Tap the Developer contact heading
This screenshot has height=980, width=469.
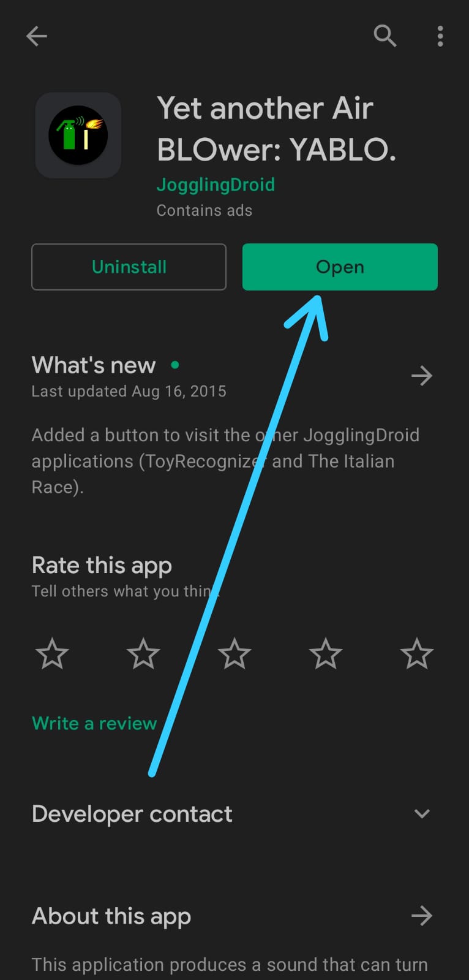(132, 814)
